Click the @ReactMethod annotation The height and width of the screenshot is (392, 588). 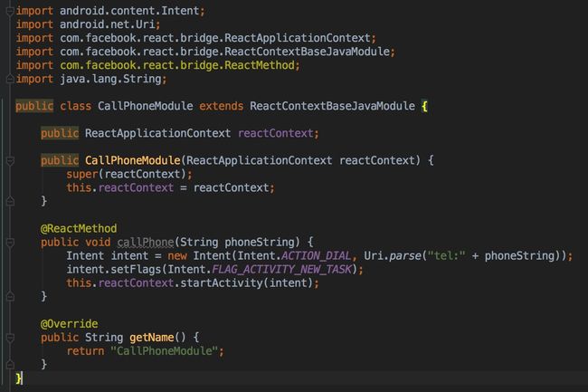[x=79, y=228]
